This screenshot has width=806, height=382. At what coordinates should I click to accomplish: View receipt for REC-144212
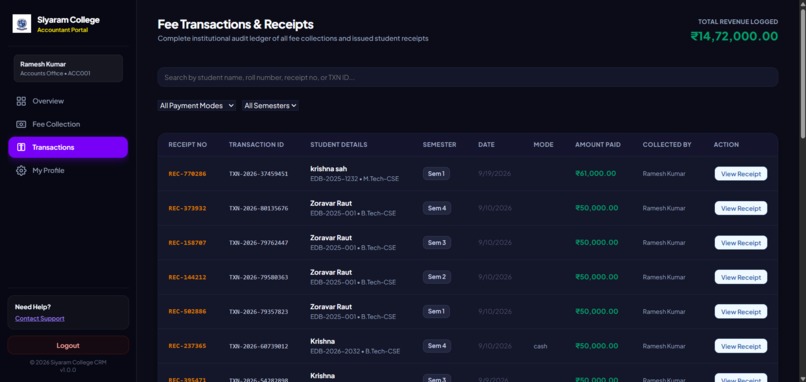(x=741, y=277)
